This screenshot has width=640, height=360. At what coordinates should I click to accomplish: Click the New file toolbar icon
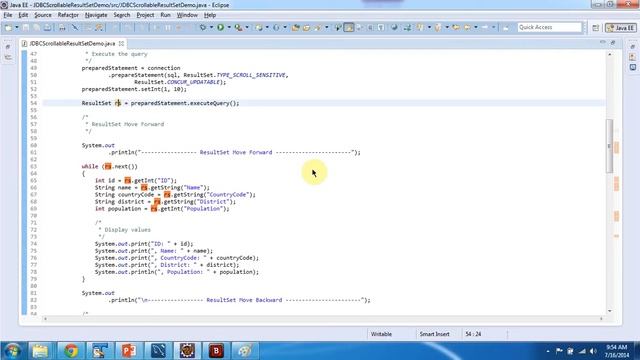coord(8,27)
